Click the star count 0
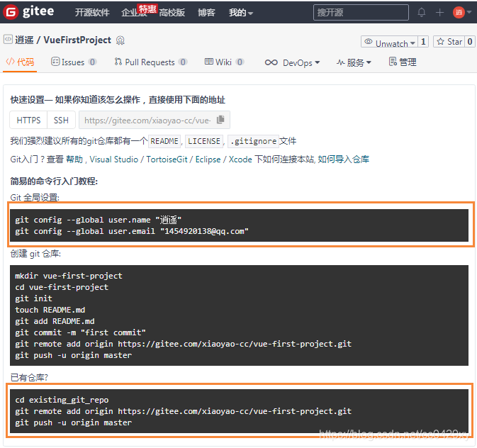The height and width of the screenshot is (448, 477). 470,42
